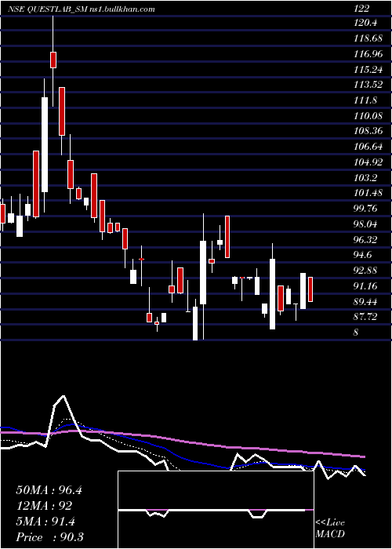Click the 50MA : 96.4 reading
392x549 pixels.
[x=49, y=490]
